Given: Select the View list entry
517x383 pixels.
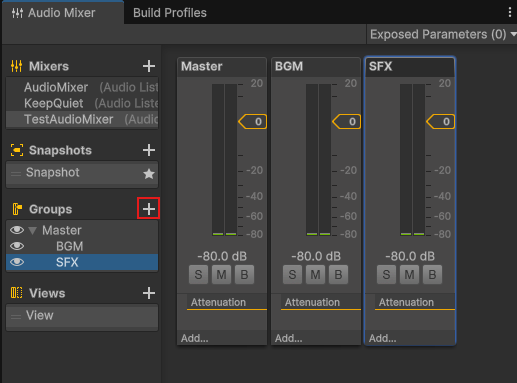Looking at the screenshot, I should pyautogui.click(x=82, y=316).
